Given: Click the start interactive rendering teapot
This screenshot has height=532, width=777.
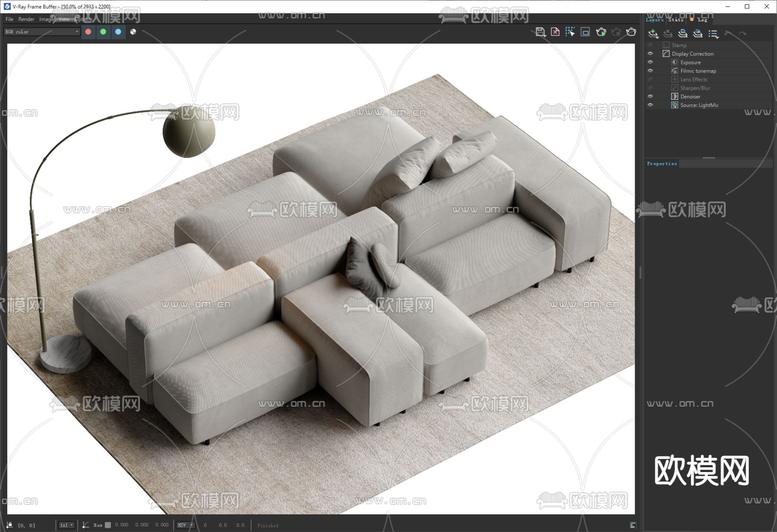Looking at the screenshot, I should point(600,32).
